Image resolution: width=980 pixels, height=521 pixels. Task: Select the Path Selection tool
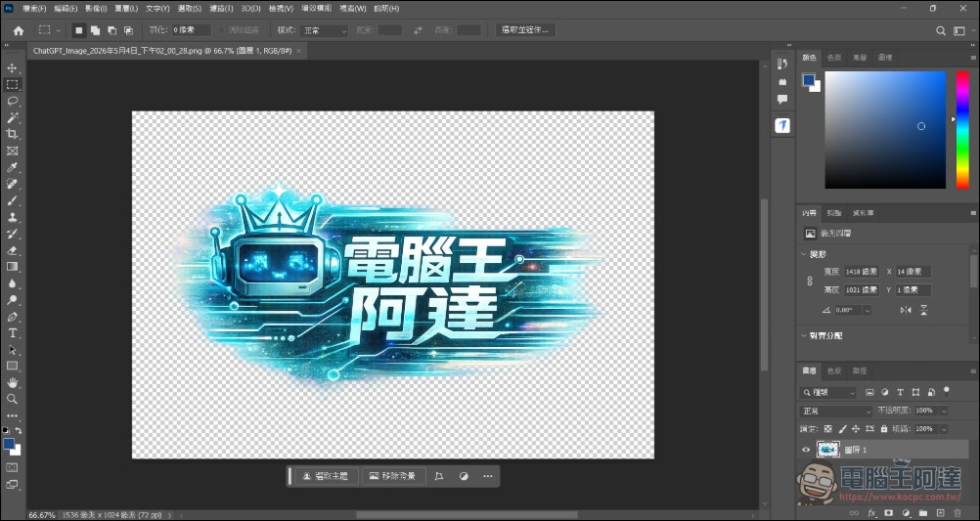[12, 349]
